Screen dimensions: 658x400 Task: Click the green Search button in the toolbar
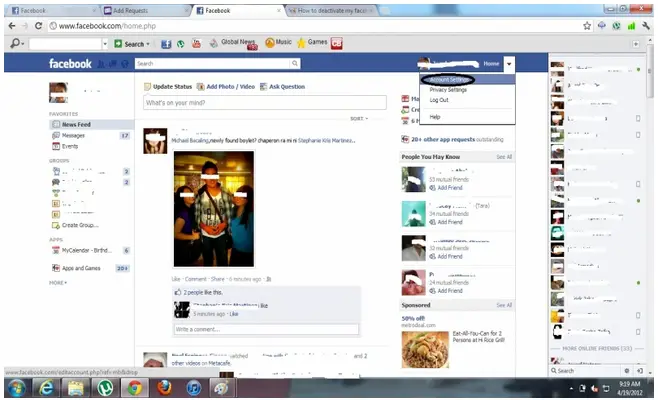(132, 44)
